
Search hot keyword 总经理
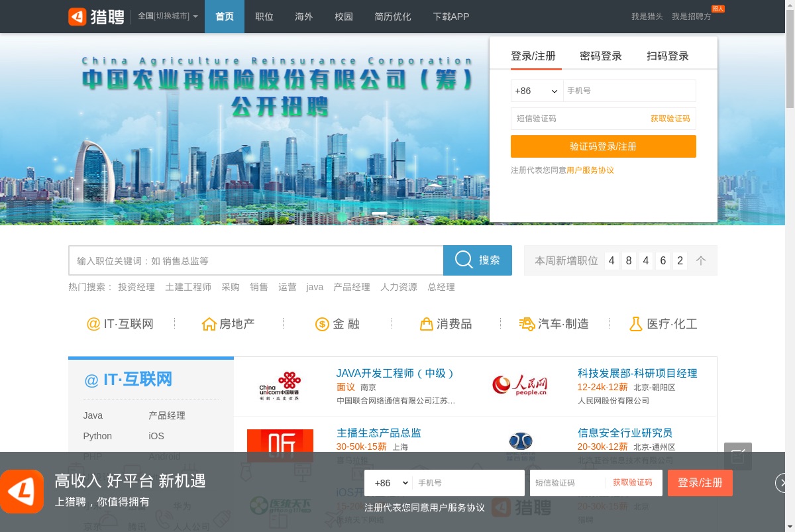pyautogui.click(x=441, y=287)
